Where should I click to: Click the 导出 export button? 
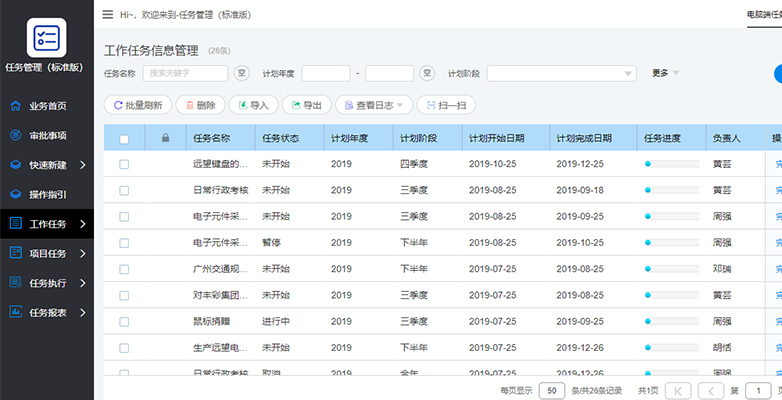[306, 104]
